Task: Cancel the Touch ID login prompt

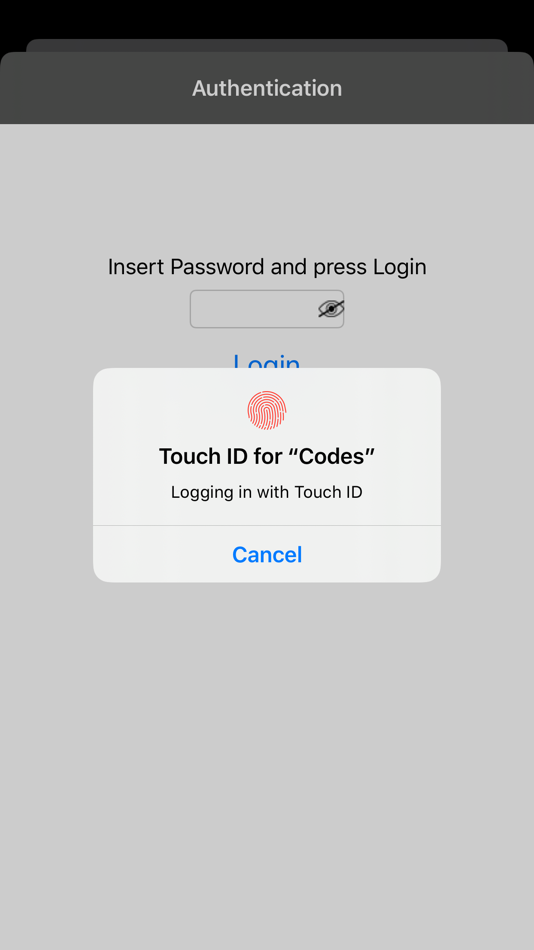Action: [267, 554]
